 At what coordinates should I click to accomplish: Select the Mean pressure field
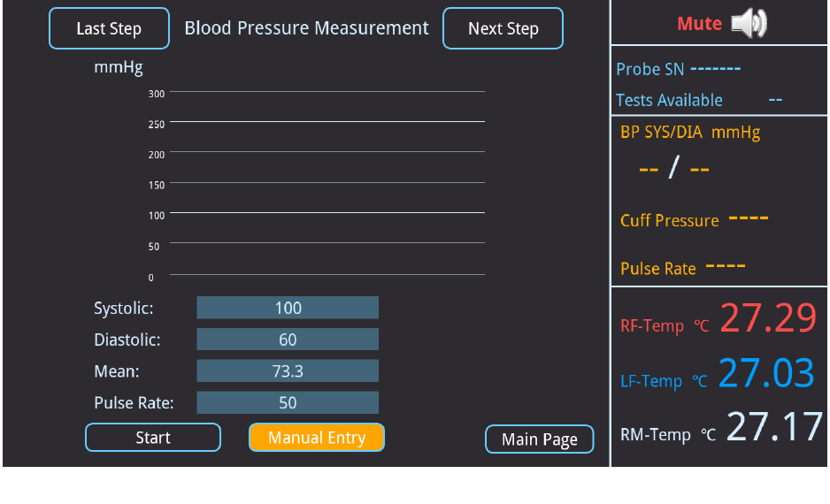pos(288,371)
